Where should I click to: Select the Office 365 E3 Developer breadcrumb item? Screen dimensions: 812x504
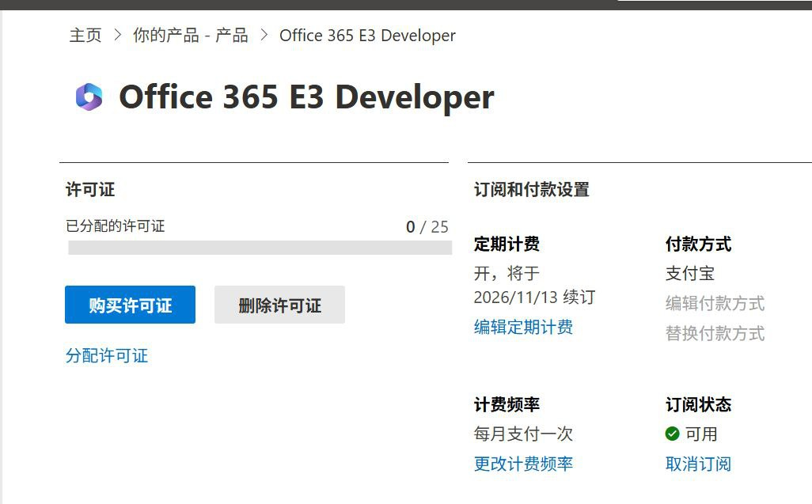coord(367,36)
